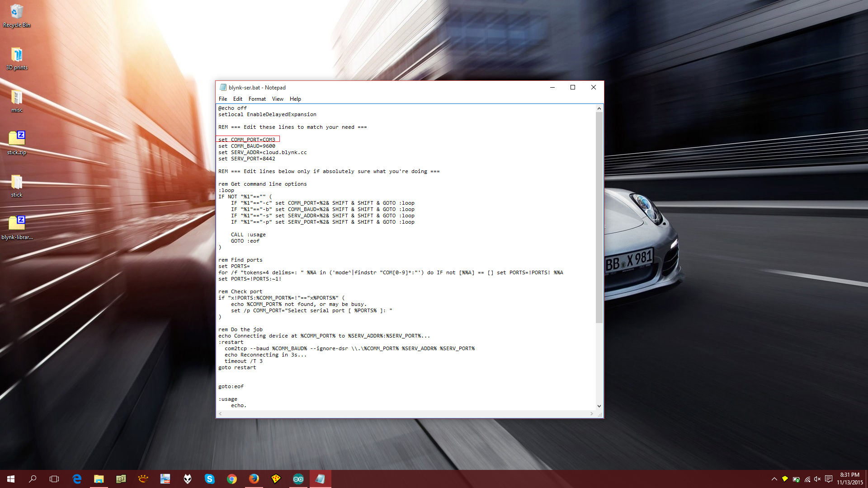Open the battery status tray icon
Image resolution: width=868 pixels, height=488 pixels.
[x=796, y=479]
